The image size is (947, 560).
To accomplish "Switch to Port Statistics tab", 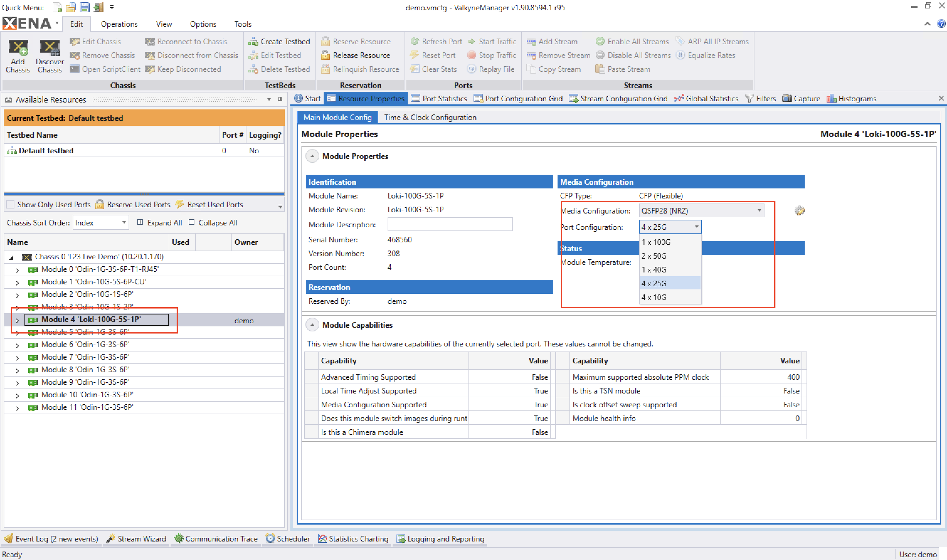I will pyautogui.click(x=439, y=98).
